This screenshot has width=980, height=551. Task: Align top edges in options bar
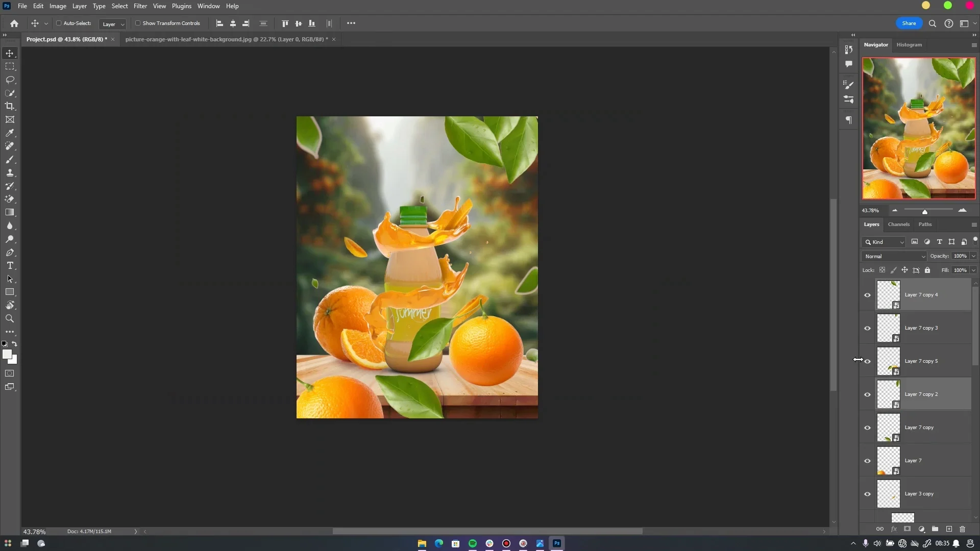click(285, 23)
